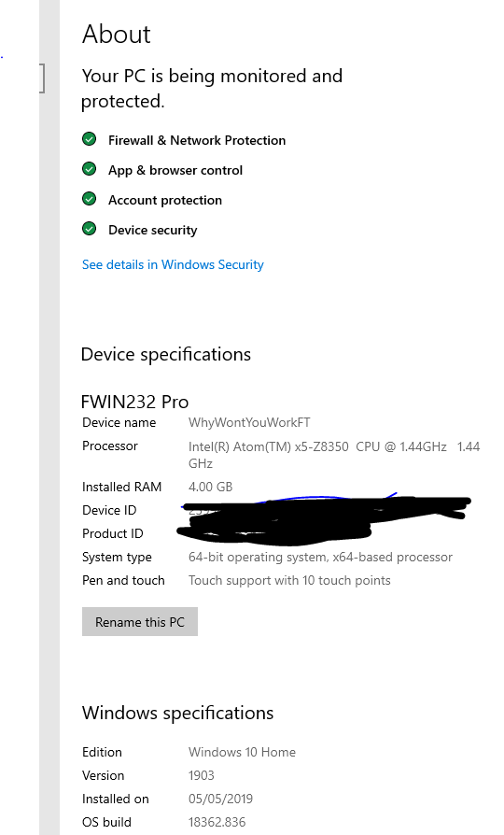Click the App & browser control green checkmark
Screen dimensions: 504x835
coord(89,169)
